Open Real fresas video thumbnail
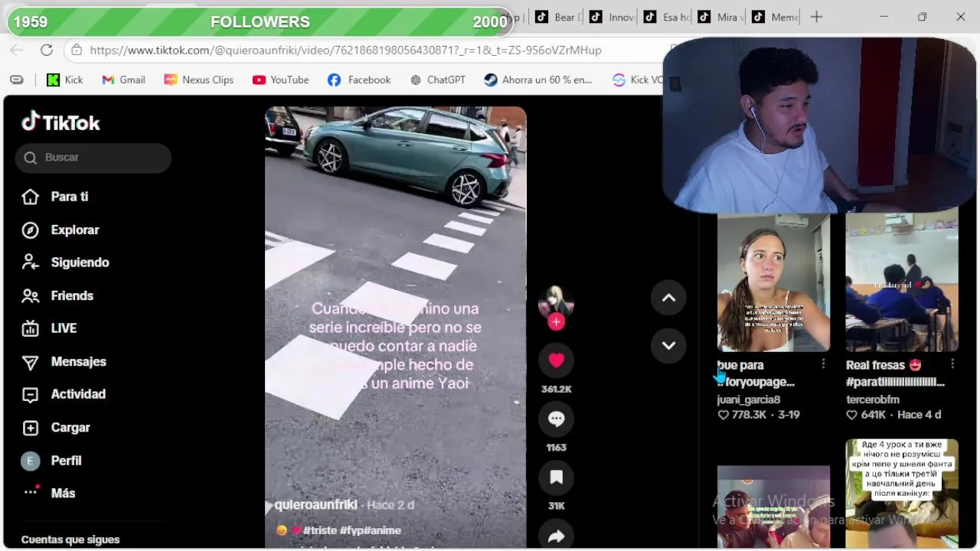The height and width of the screenshot is (551, 980). coord(902,282)
